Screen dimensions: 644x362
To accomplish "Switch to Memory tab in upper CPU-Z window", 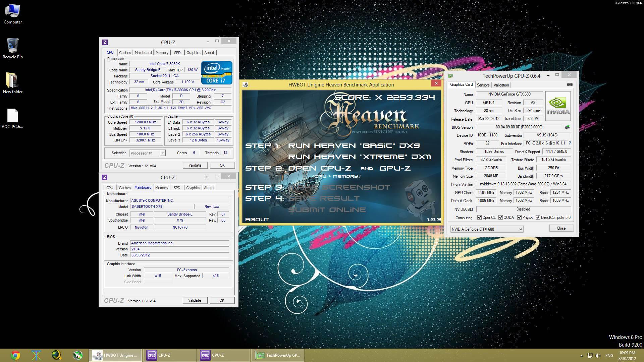I will click(162, 53).
